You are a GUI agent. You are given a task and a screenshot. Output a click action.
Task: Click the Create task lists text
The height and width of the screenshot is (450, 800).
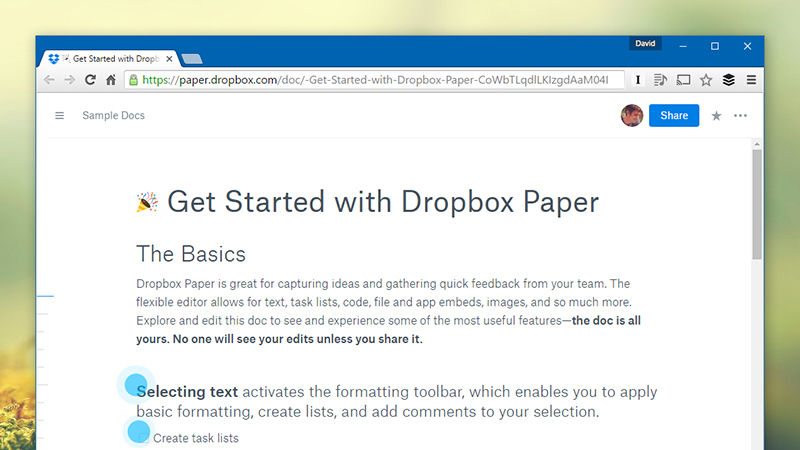tap(196, 438)
